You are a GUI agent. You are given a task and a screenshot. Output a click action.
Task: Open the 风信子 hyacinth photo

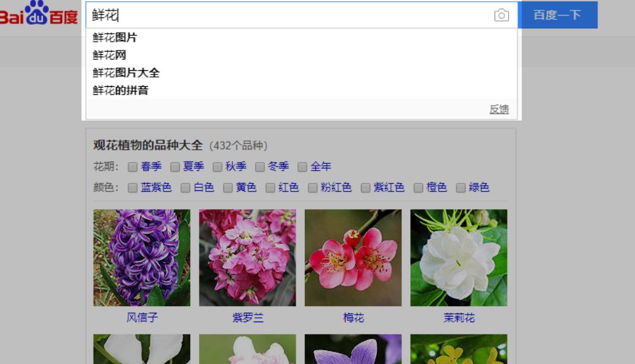(x=142, y=257)
